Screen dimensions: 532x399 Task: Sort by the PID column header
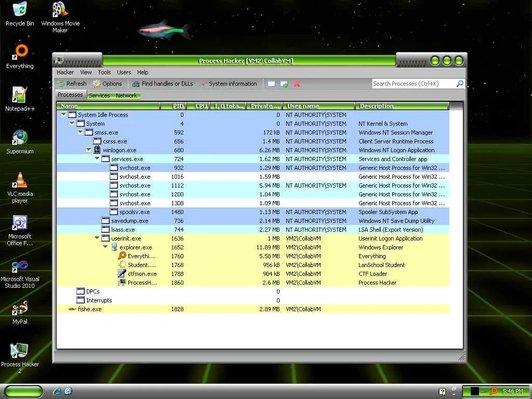[x=173, y=106]
